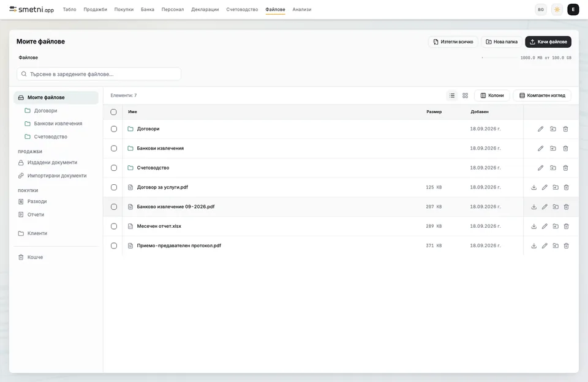Sort by the Размер column header

pos(434,111)
